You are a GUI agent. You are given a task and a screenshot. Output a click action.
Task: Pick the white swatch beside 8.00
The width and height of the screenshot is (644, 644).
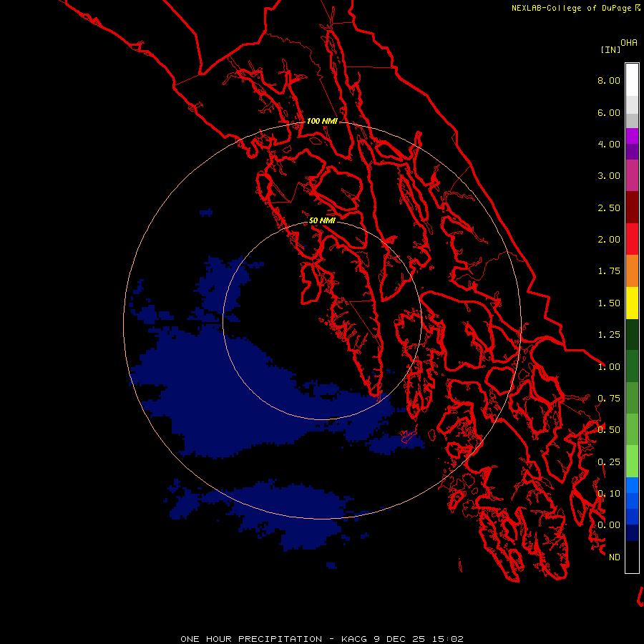coord(632,80)
